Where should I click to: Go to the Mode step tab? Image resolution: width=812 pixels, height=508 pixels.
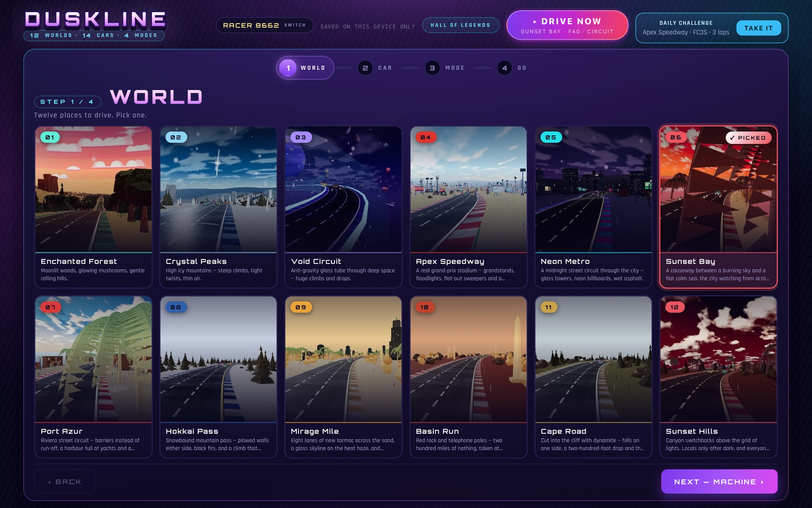pos(445,68)
